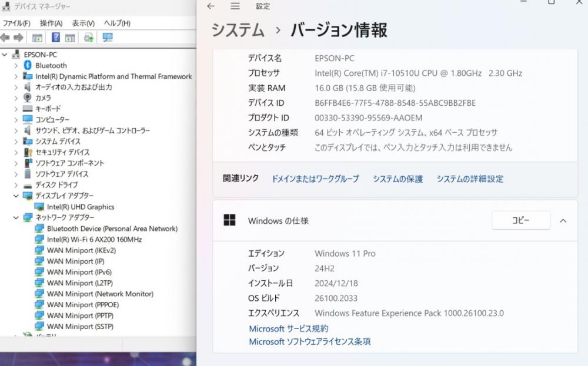The width and height of the screenshot is (588, 366).
Task: Expand the サウンド、ビデオ、およびゲーム コントローラー node
Action: pyautogui.click(x=16, y=131)
